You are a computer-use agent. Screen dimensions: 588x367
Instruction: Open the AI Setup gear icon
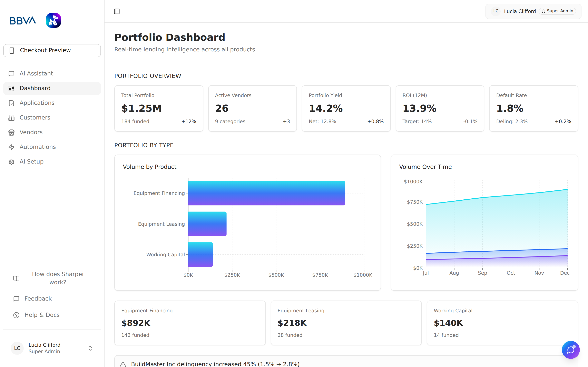pyautogui.click(x=11, y=161)
